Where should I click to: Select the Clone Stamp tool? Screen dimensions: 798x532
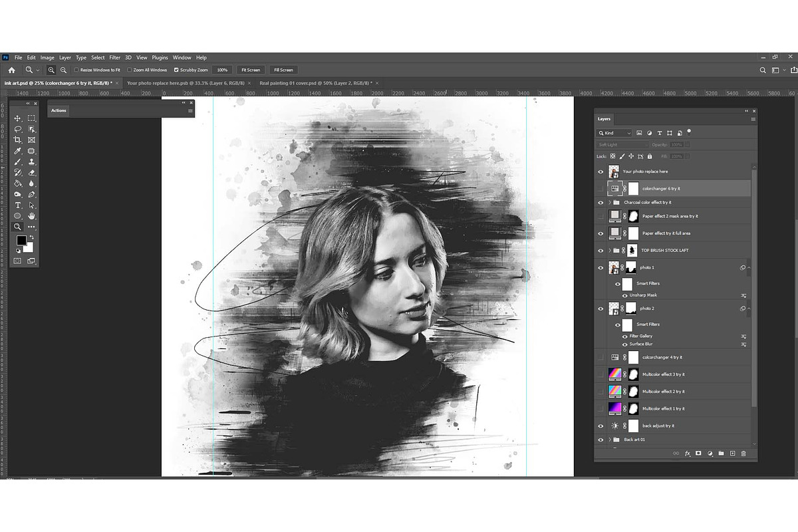pyautogui.click(x=31, y=162)
